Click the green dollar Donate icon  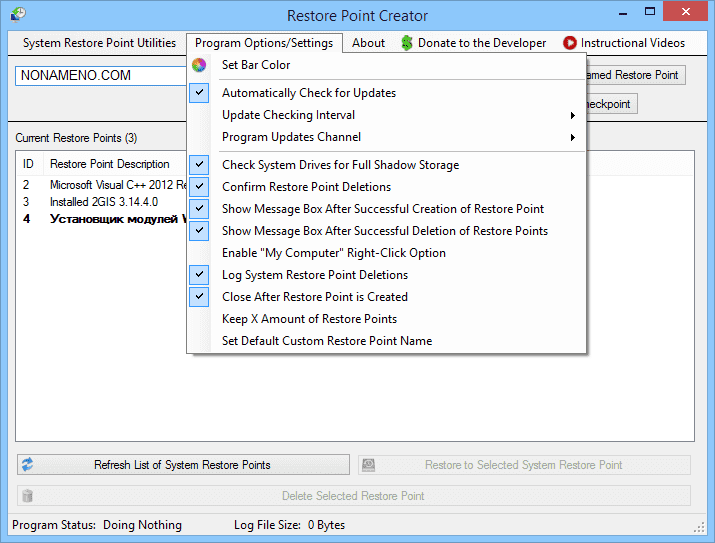[407, 43]
